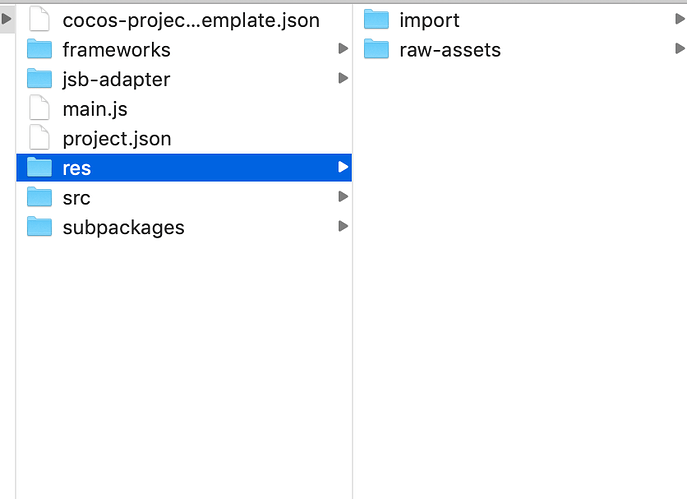687x499 pixels.
Task: Select the cocos-project template.json file name
Action: (x=190, y=20)
